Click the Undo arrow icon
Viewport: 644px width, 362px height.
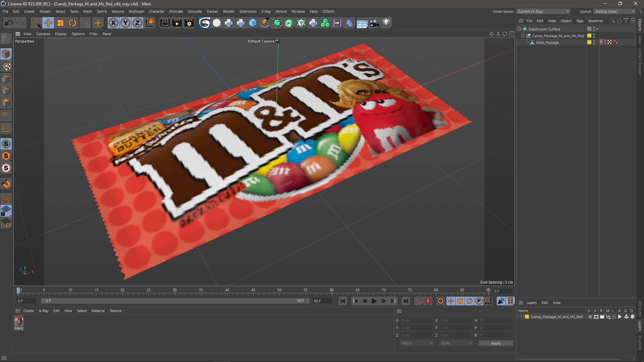coord(9,23)
